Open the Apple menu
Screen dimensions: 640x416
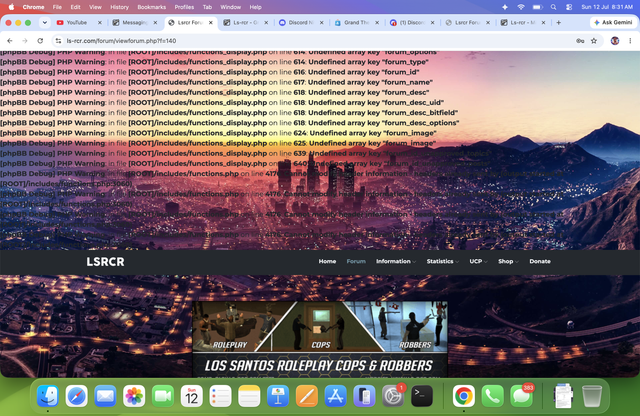pos(11,7)
